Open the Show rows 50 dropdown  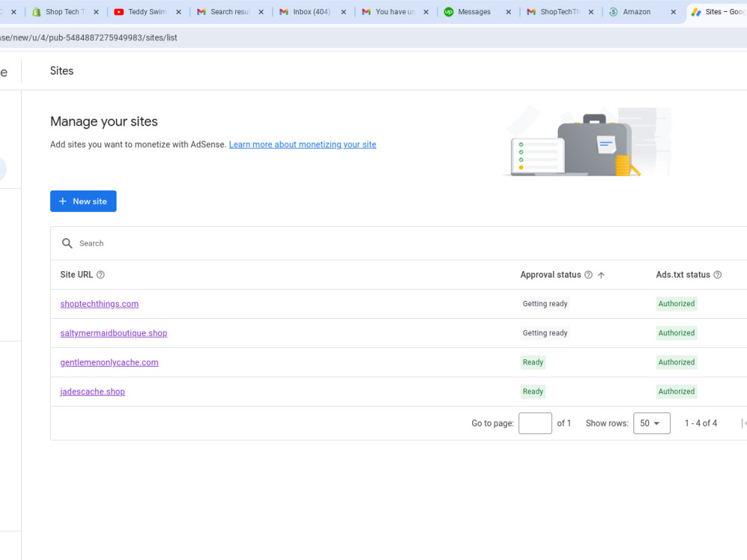pyautogui.click(x=651, y=423)
